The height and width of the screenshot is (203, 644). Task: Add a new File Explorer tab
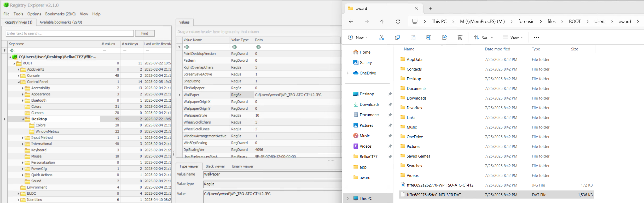tap(431, 9)
